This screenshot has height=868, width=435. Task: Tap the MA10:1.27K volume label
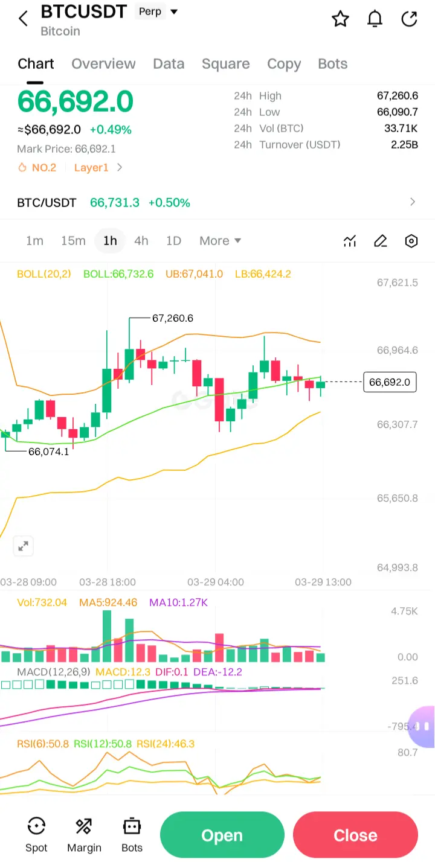179,602
